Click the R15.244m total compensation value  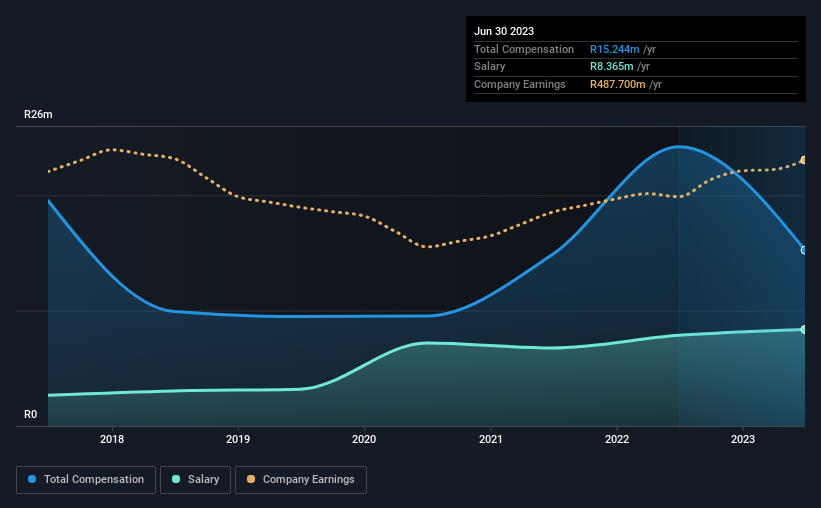tap(615, 49)
